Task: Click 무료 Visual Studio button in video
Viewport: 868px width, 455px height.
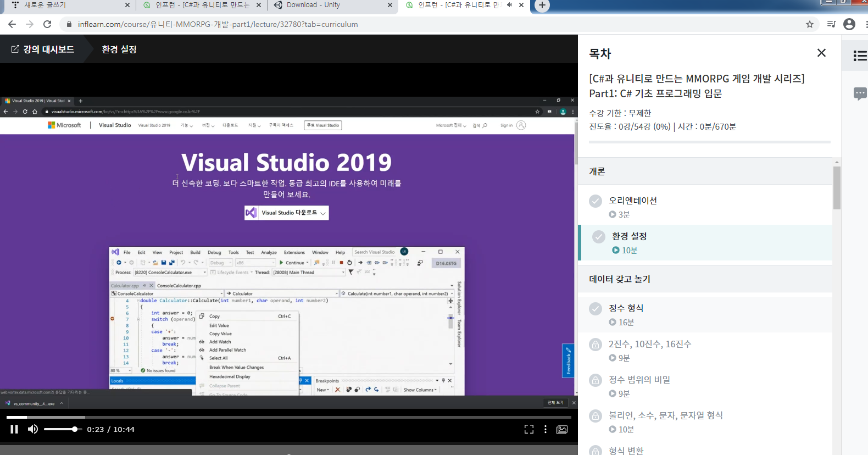Action: 323,125
